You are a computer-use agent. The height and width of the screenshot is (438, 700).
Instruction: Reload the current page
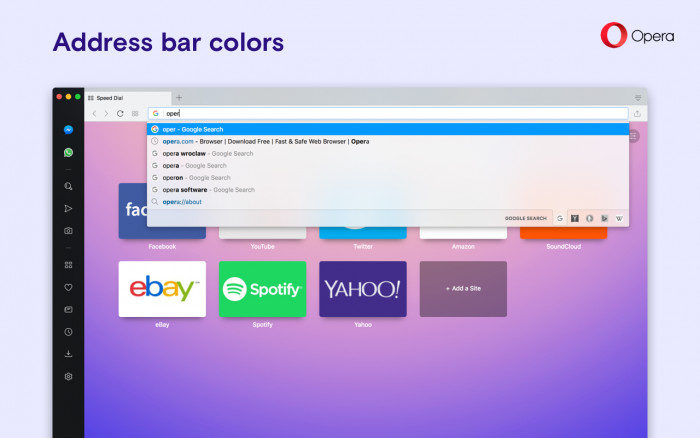(120, 113)
